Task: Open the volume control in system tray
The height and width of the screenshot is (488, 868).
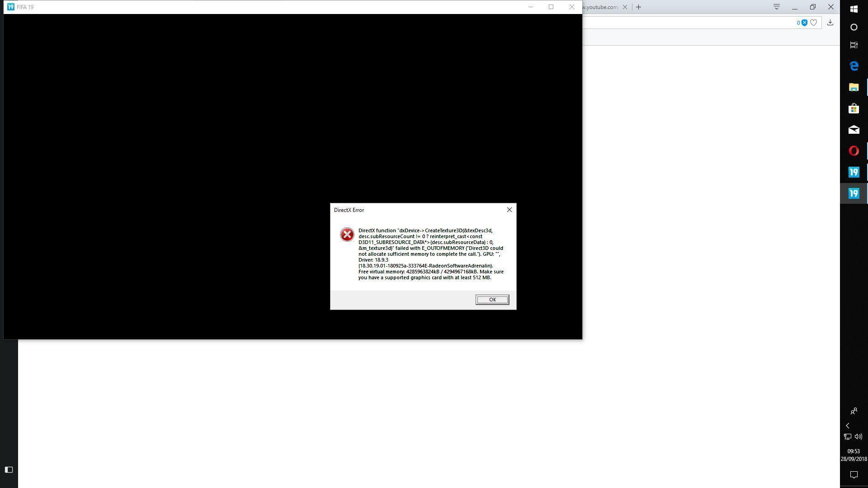Action: pyautogui.click(x=859, y=436)
